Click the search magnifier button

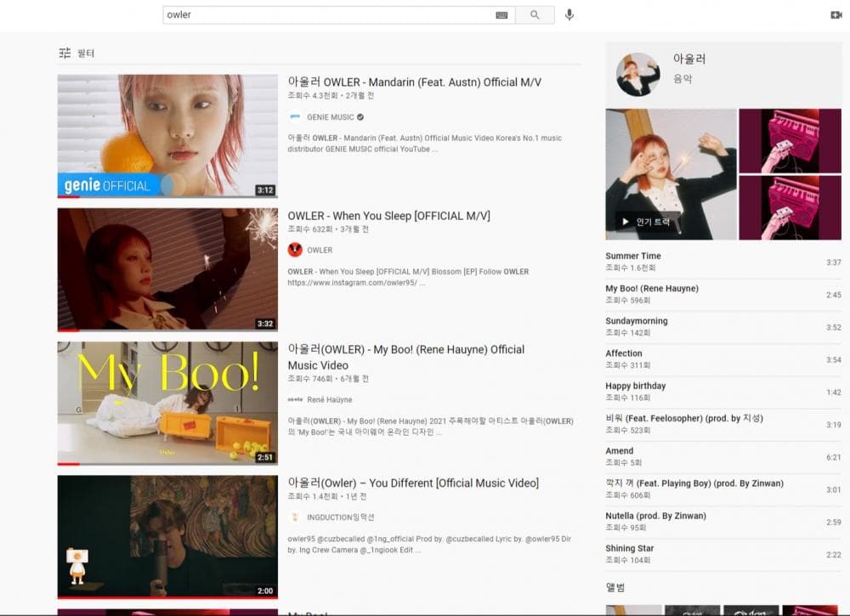tap(535, 14)
